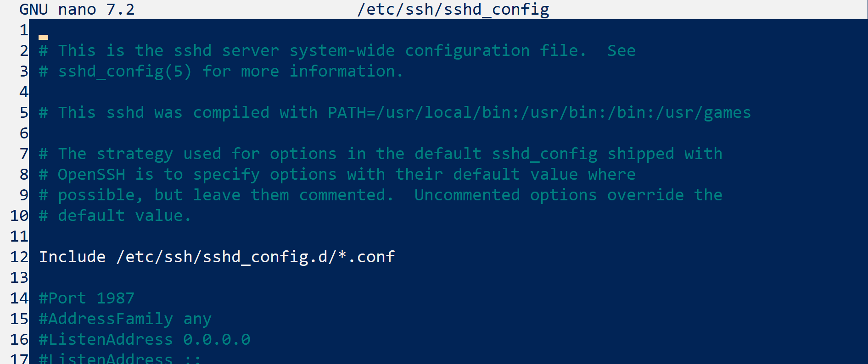Click the PATH= text on line 5
Image resolution: width=868 pixels, height=364 pixels.
tap(352, 112)
